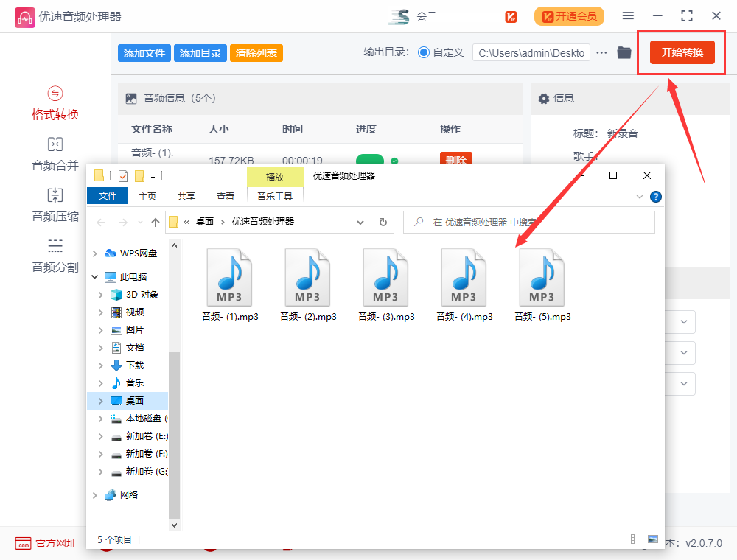
Task: Click Explorer refresh button
Action: click(x=383, y=223)
